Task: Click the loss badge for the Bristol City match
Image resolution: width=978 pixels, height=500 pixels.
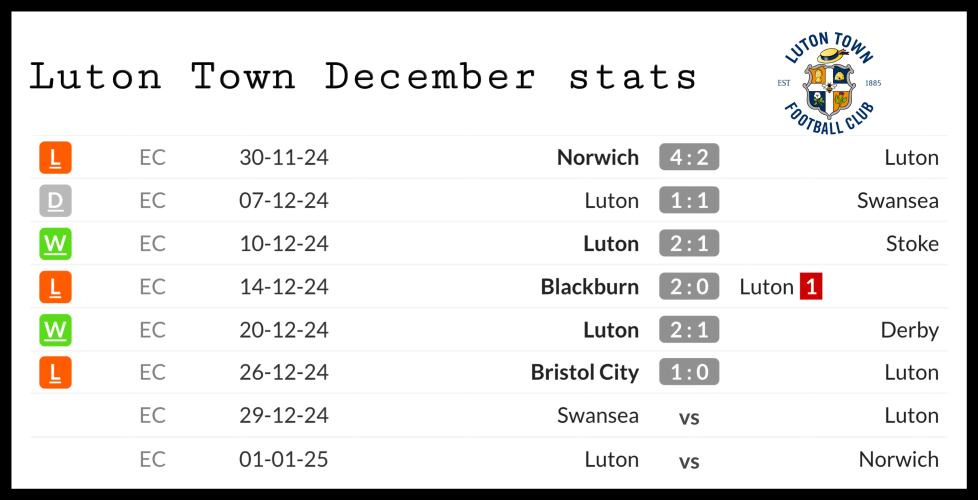Action: [55, 373]
